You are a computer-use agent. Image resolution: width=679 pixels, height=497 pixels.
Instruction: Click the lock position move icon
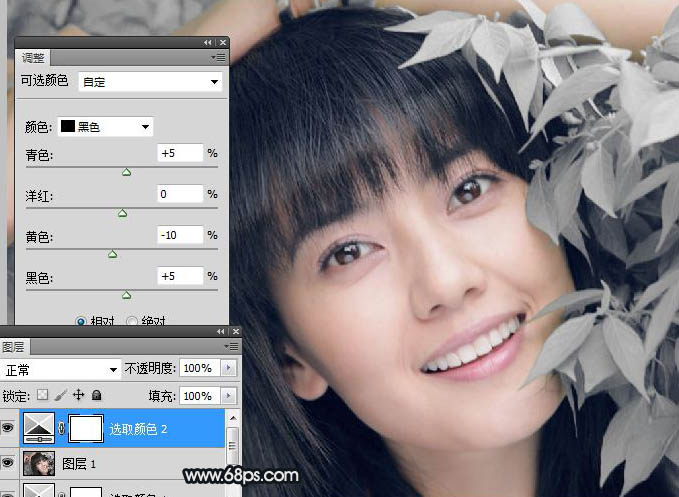tap(78, 396)
